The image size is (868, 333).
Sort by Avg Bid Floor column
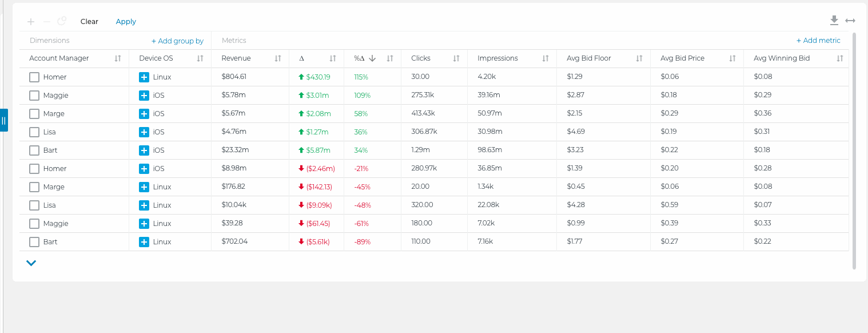[639, 58]
